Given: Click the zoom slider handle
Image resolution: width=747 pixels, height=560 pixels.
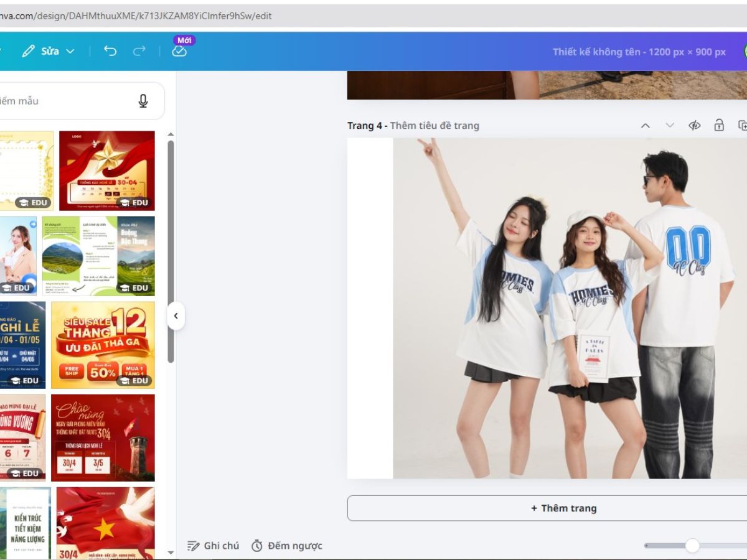Looking at the screenshot, I should tap(692, 546).
